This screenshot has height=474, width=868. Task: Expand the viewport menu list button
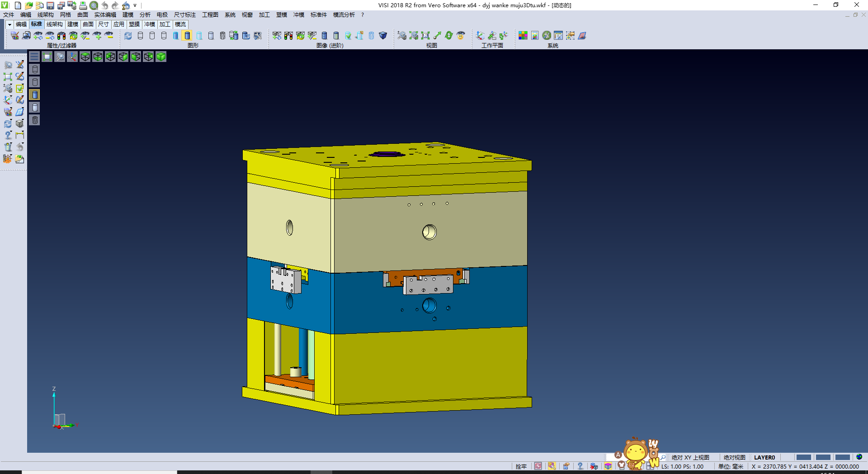(34, 57)
